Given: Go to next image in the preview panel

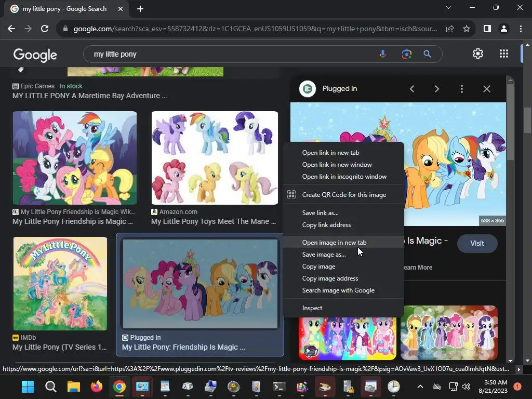Looking at the screenshot, I should click(436, 89).
